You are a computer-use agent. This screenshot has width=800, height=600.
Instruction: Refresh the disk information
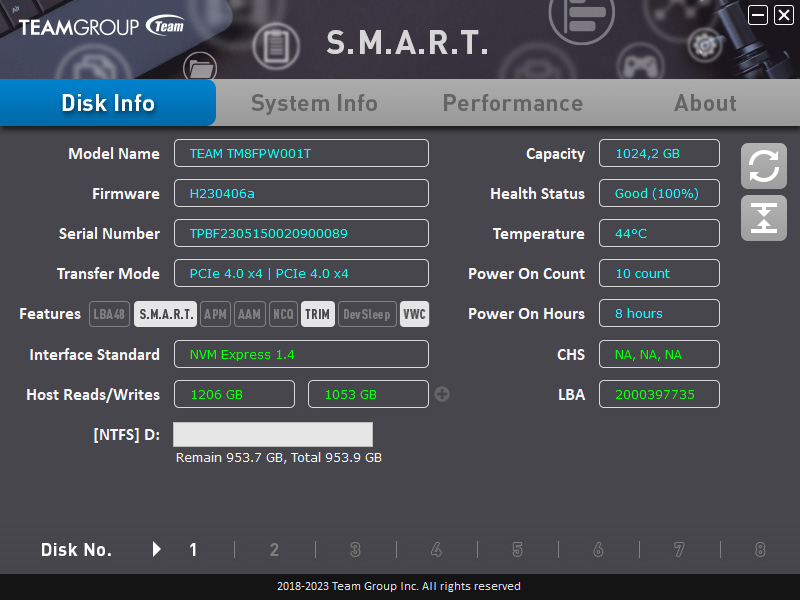763,166
